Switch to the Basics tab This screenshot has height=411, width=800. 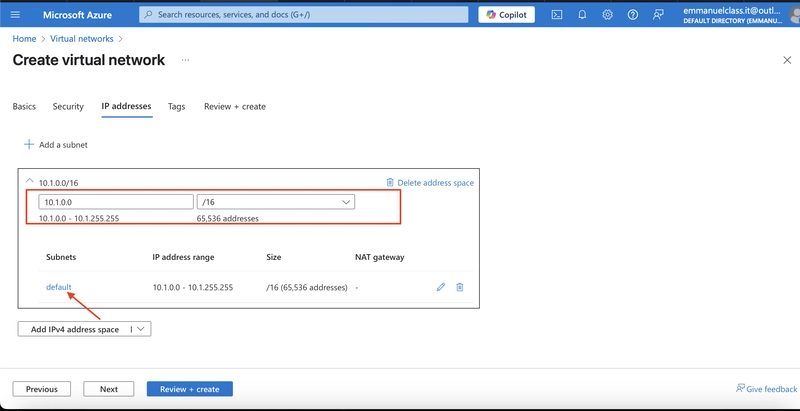pyautogui.click(x=24, y=107)
